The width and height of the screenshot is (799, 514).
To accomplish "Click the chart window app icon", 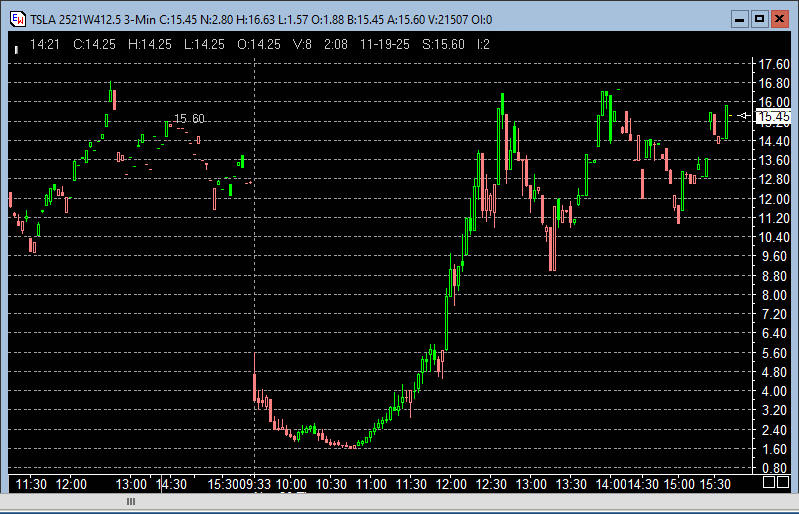I will click(x=17, y=19).
